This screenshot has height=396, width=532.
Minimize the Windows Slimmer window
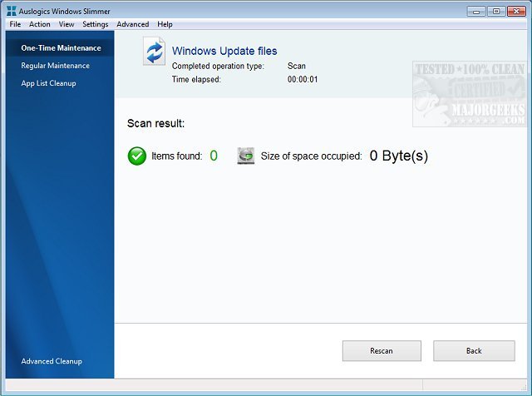pyautogui.click(x=476, y=12)
